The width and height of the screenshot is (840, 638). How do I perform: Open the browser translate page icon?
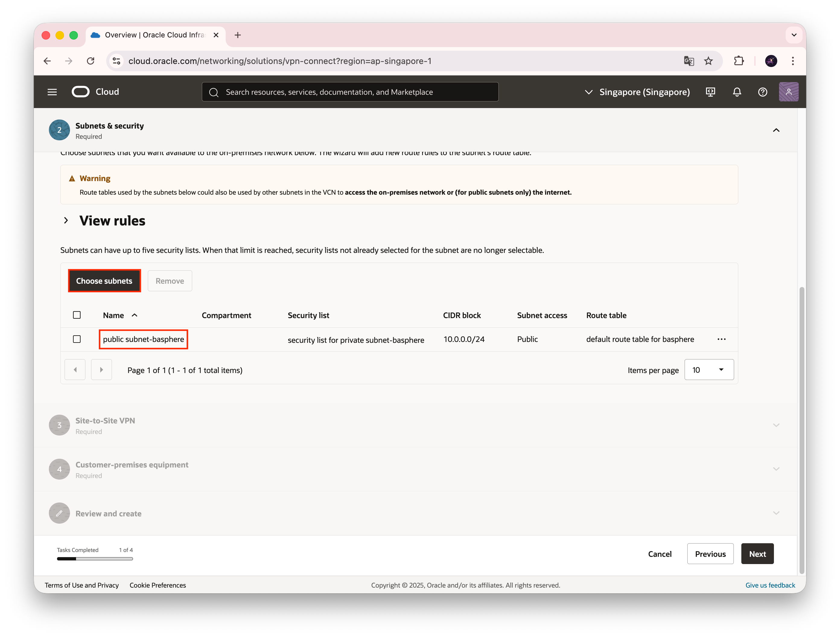click(x=689, y=61)
